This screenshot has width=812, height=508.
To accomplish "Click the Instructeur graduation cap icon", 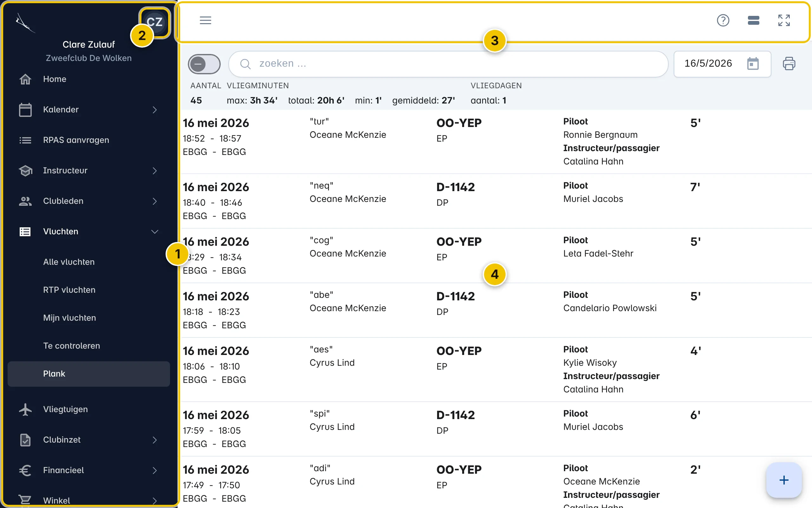I will [25, 171].
